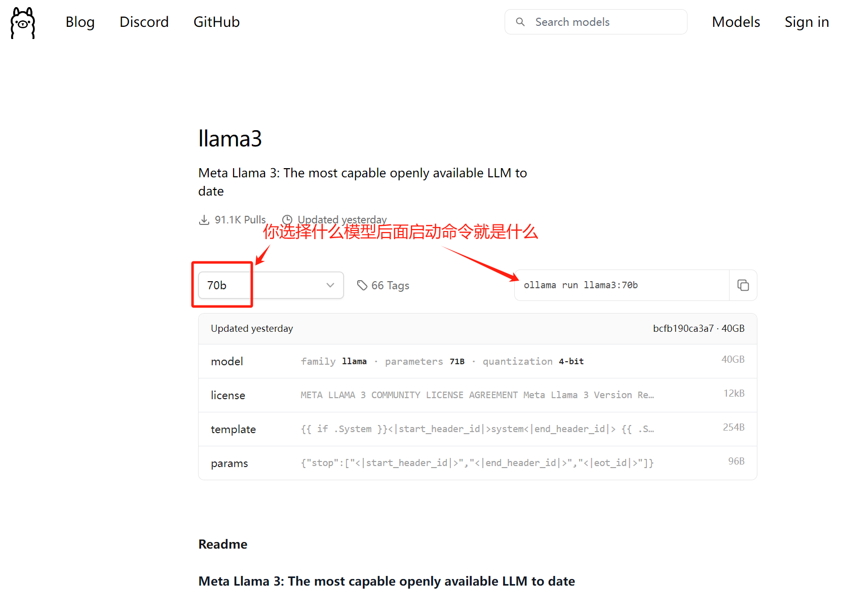Open the Blog page
The image size is (841, 616).
pyautogui.click(x=80, y=22)
